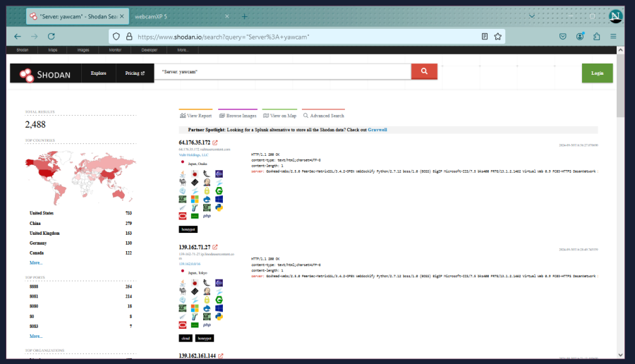Open the Explore menu item
Image resolution: width=635 pixels, height=364 pixels.
[99, 73]
